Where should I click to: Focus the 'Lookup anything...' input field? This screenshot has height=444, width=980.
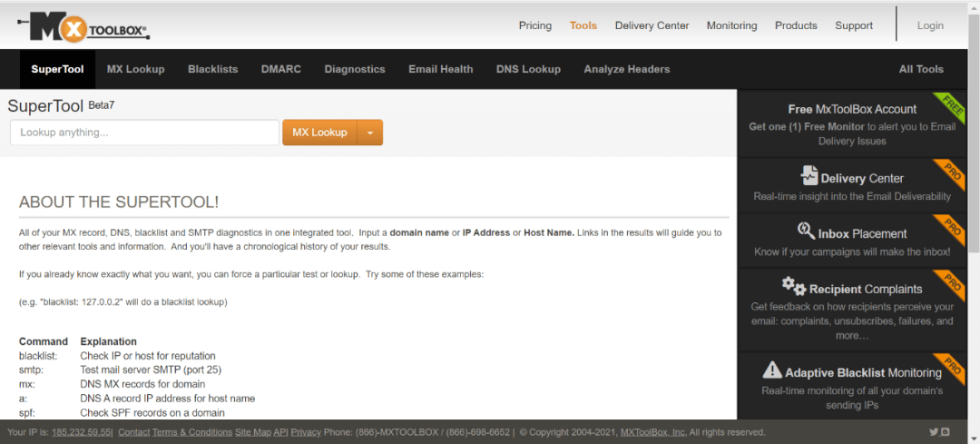point(144,133)
